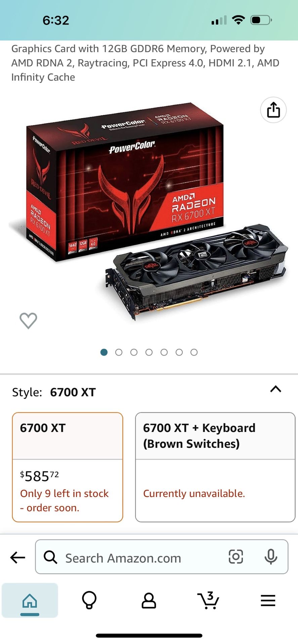Screen dimensions: 298x644
Task: Select the 6700 XT style option
Action: [68, 467]
